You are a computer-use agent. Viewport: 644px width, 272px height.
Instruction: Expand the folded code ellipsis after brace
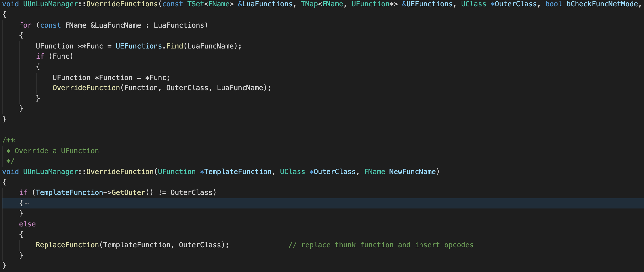(x=27, y=203)
